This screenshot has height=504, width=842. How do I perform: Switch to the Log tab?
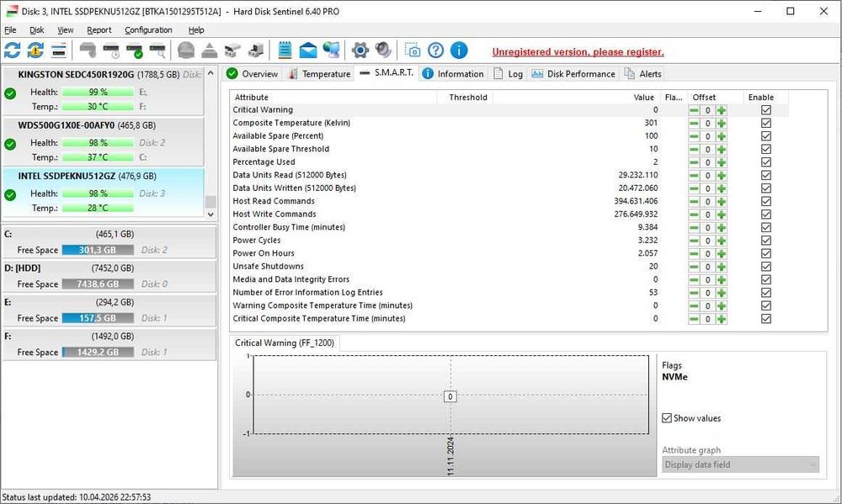[x=508, y=74]
